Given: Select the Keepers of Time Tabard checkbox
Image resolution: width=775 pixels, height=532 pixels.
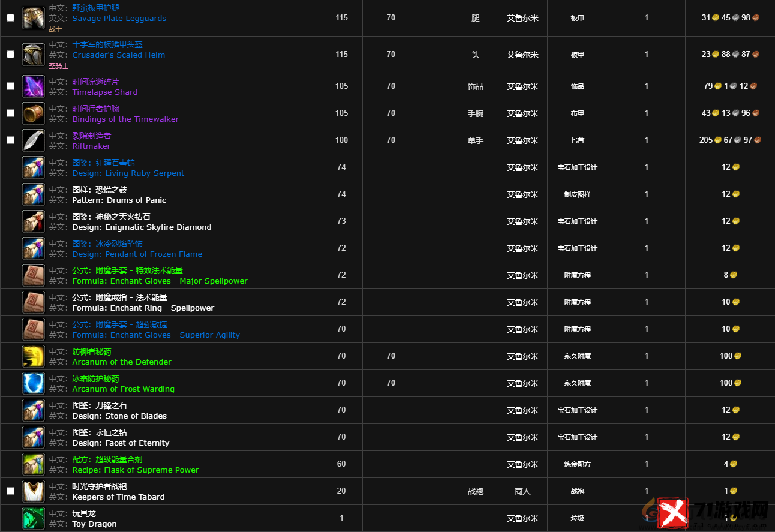Looking at the screenshot, I should [x=10, y=491].
